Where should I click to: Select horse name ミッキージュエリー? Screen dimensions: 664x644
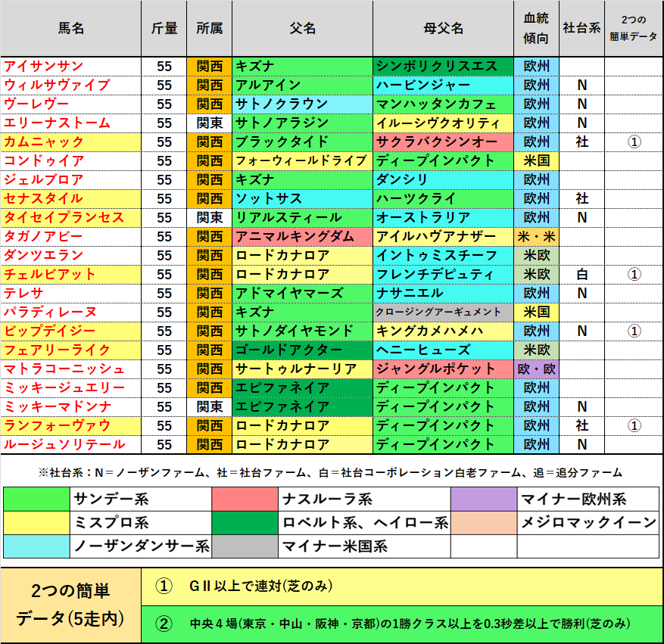tap(70, 388)
